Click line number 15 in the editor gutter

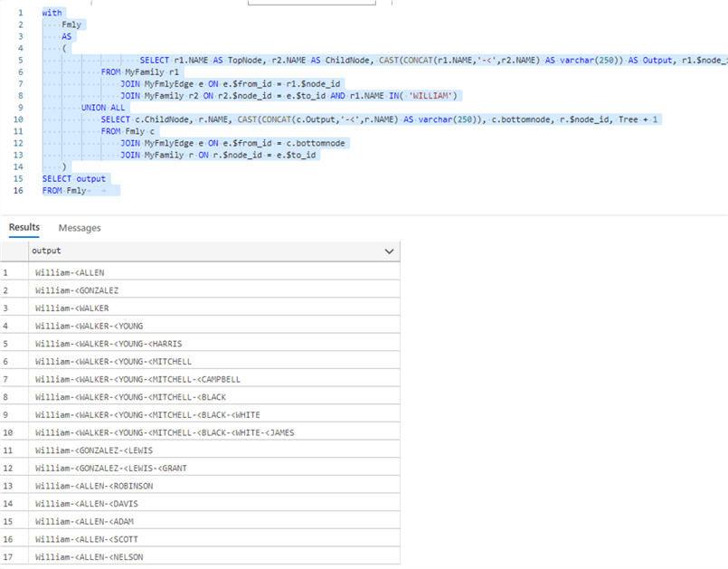[x=19, y=179]
